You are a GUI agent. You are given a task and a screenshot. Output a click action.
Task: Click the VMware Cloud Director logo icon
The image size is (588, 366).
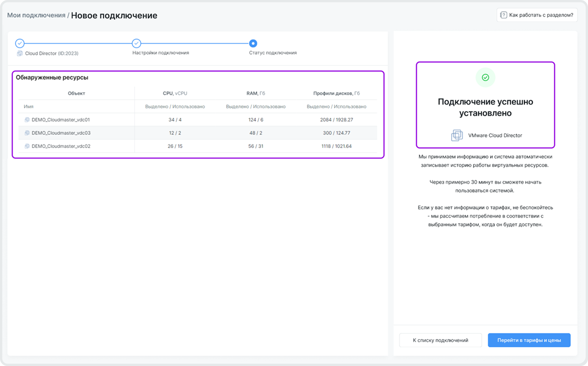point(457,135)
